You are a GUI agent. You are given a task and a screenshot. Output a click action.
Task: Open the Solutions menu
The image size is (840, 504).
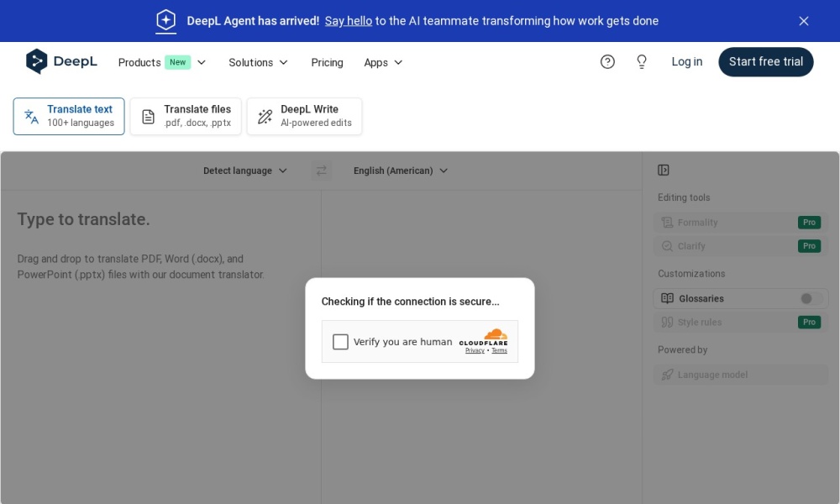click(258, 62)
